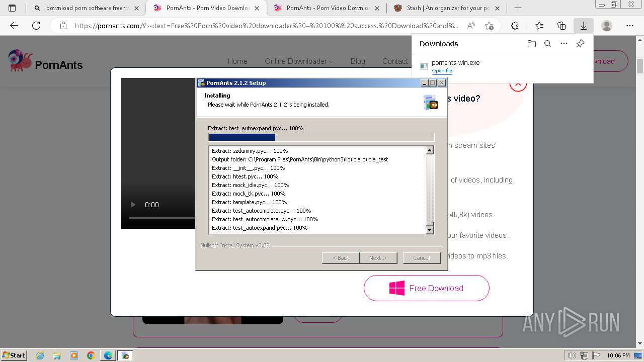
Task: Click the Cancel button in Setup
Action: pos(421,258)
